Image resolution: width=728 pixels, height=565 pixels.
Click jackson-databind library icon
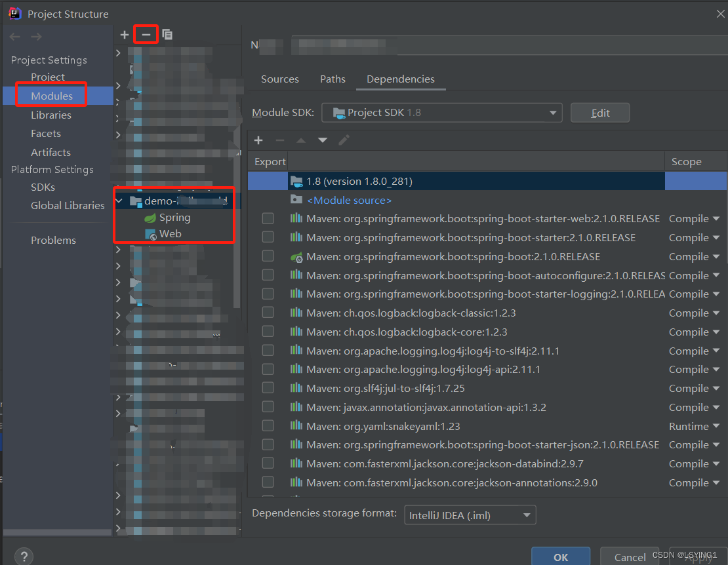pyautogui.click(x=296, y=463)
